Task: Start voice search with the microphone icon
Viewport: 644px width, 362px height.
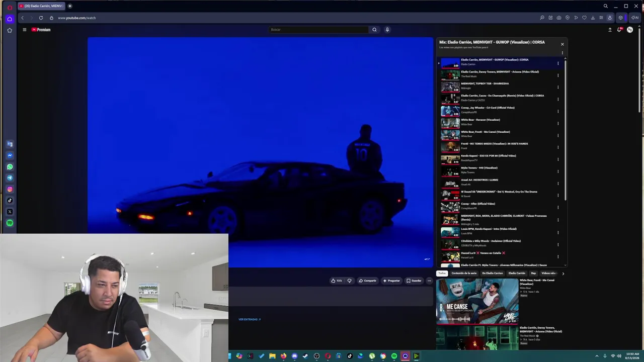Action: pyautogui.click(x=387, y=30)
